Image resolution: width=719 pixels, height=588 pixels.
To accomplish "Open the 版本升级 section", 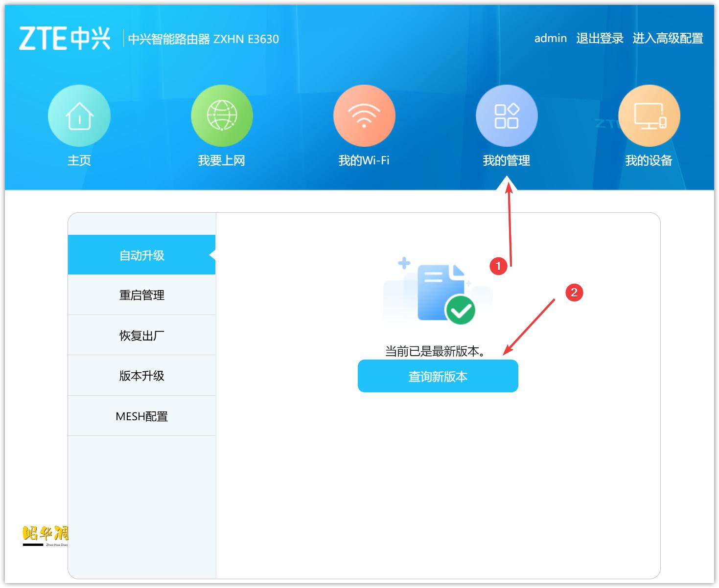I will 142,375.
